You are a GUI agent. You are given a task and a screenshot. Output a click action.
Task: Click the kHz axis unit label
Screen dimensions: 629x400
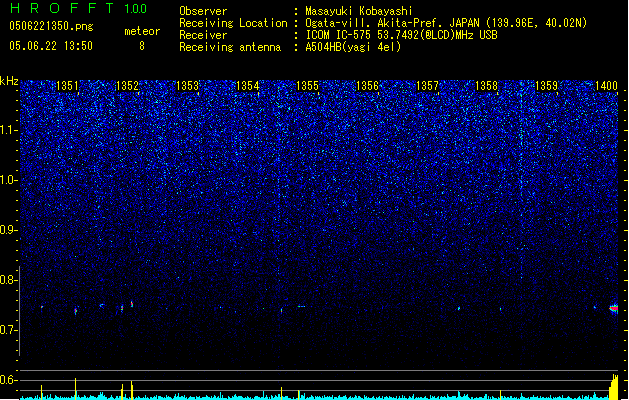click(9, 81)
